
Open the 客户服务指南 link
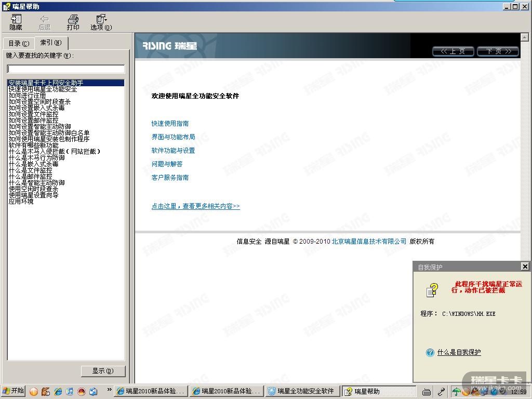coord(170,178)
